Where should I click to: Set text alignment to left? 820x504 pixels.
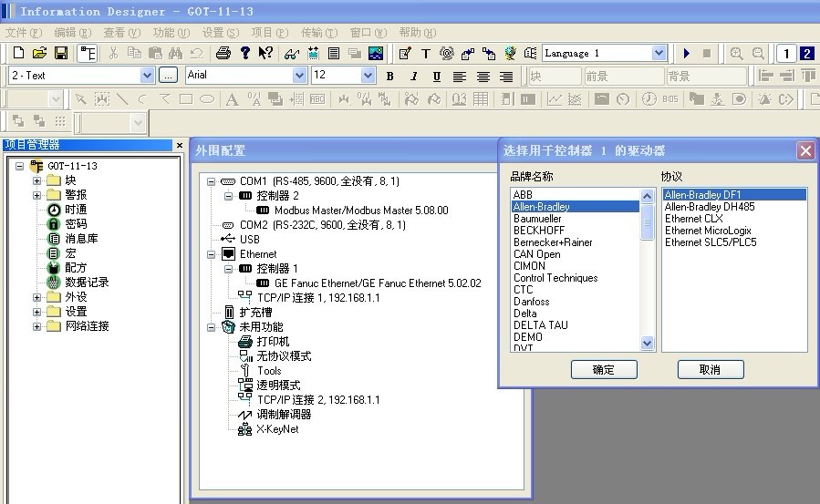pos(460,77)
